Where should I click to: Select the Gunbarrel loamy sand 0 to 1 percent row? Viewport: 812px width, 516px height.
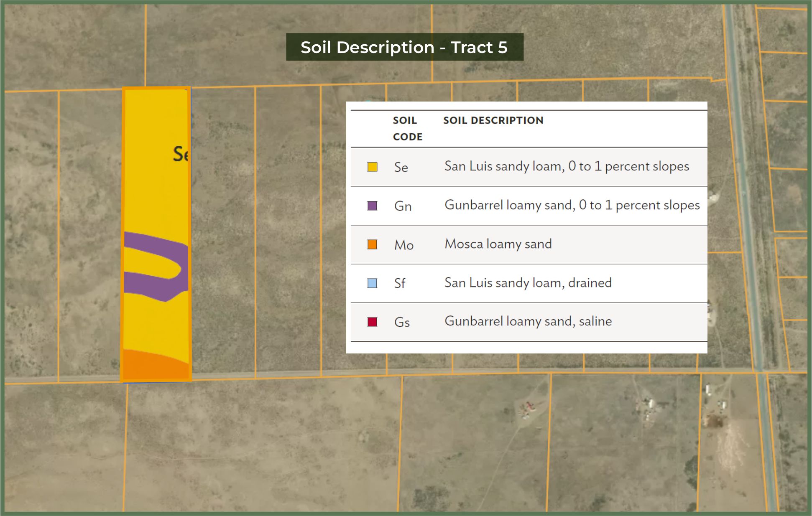(x=572, y=205)
